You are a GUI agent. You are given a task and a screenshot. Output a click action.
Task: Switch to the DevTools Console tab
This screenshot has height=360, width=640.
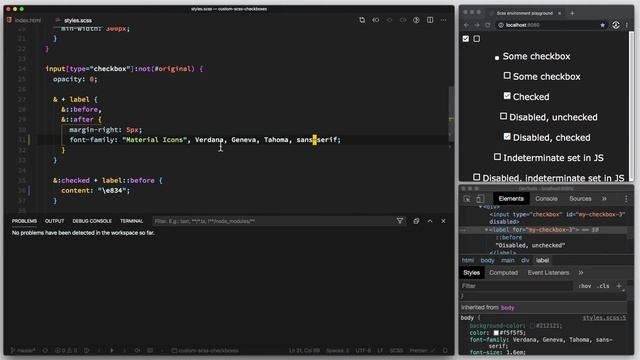pyautogui.click(x=546, y=199)
